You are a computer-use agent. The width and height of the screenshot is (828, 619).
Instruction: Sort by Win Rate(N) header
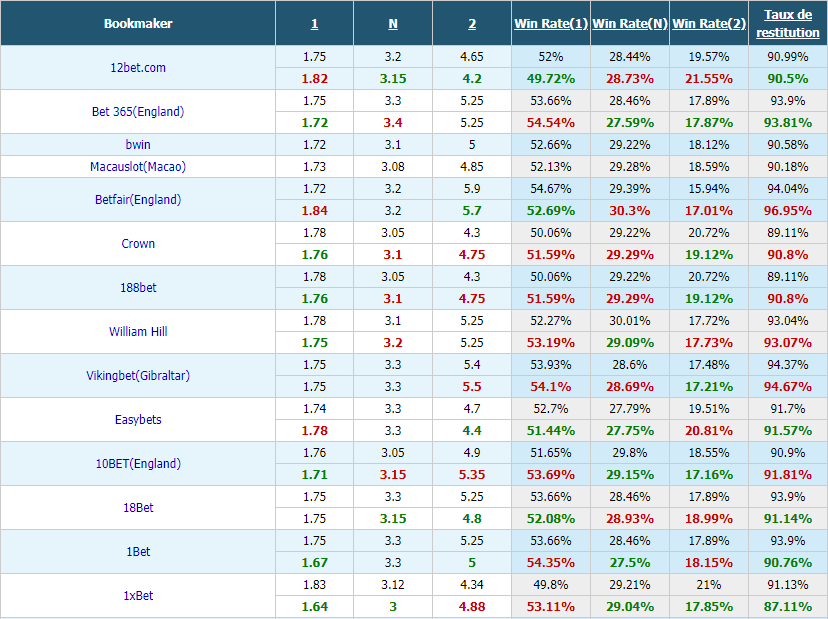tap(630, 24)
